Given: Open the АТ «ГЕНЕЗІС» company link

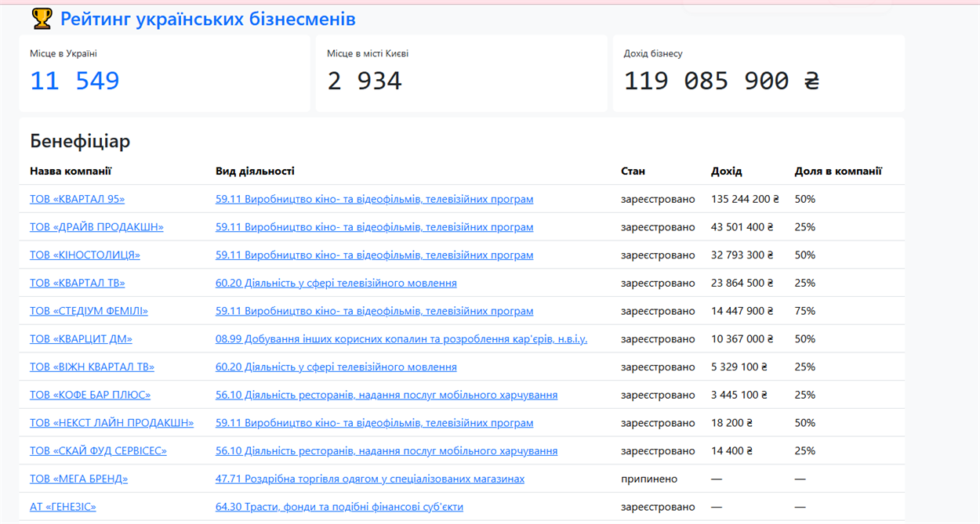Looking at the screenshot, I should click(63, 507).
